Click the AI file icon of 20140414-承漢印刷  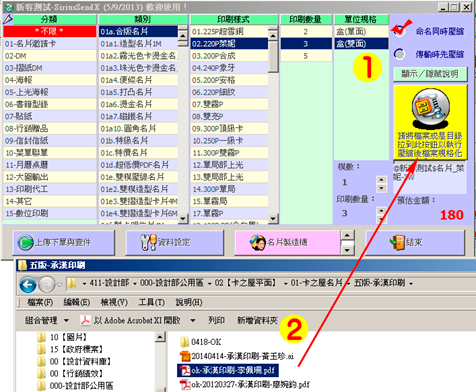[185, 356]
